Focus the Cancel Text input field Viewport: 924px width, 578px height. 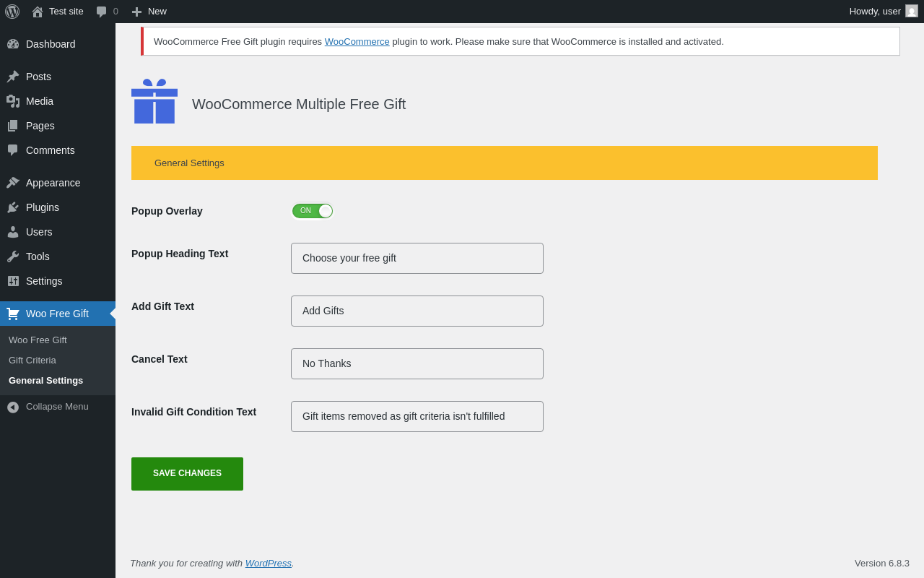[x=417, y=363]
